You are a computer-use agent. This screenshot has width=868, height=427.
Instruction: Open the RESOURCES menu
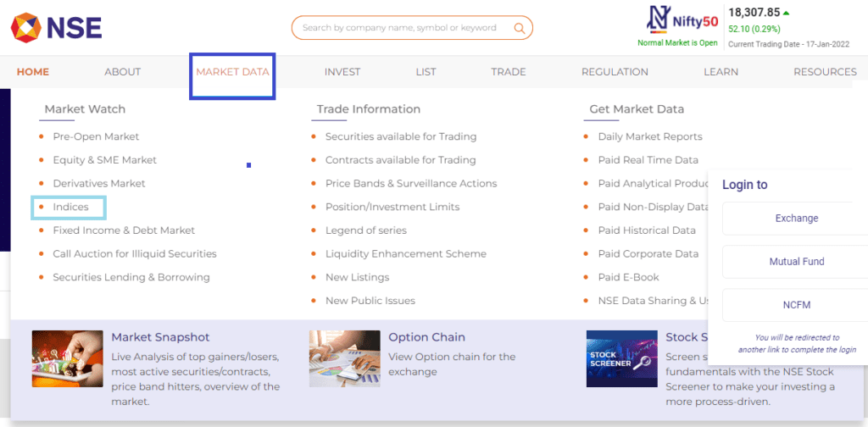[825, 72]
